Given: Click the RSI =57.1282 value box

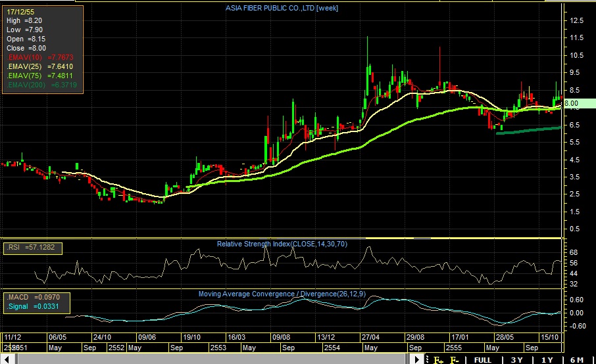Looking at the screenshot, I should [33, 248].
